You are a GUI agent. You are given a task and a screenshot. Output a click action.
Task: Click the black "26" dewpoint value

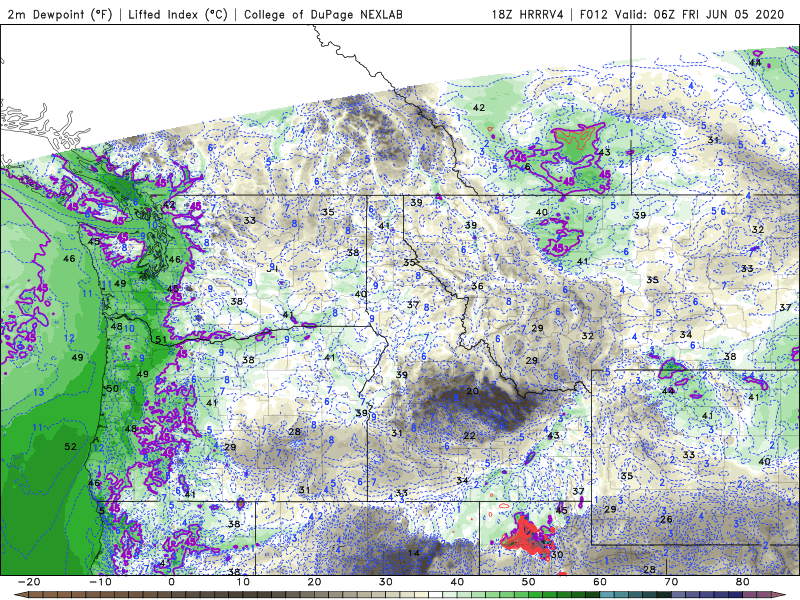(x=666, y=519)
